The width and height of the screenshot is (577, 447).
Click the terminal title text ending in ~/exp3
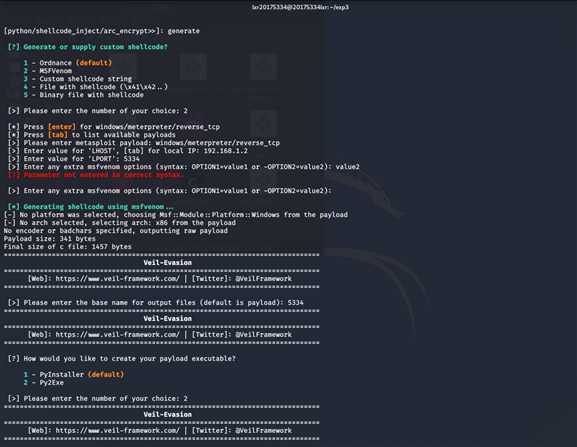tap(300, 7)
